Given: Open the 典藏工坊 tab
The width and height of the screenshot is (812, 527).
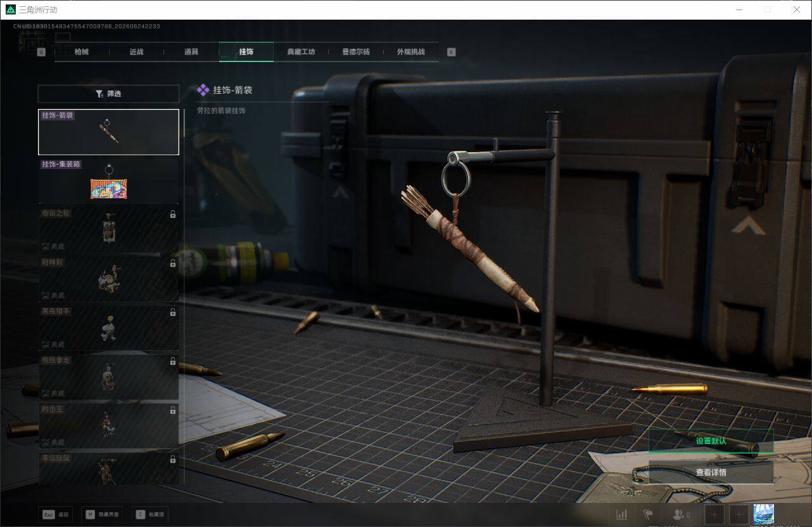Looking at the screenshot, I should [x=301, y=52].
